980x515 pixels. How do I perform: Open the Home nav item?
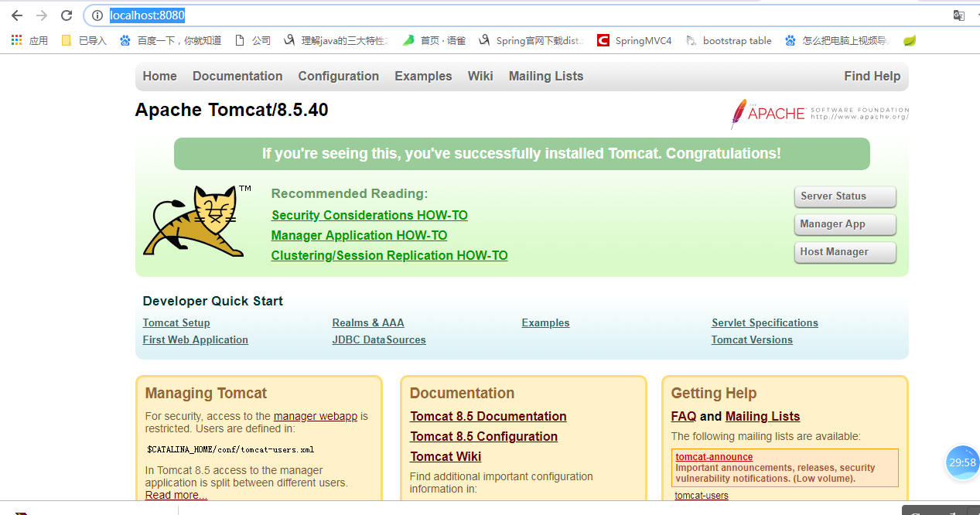coord(159,76)
